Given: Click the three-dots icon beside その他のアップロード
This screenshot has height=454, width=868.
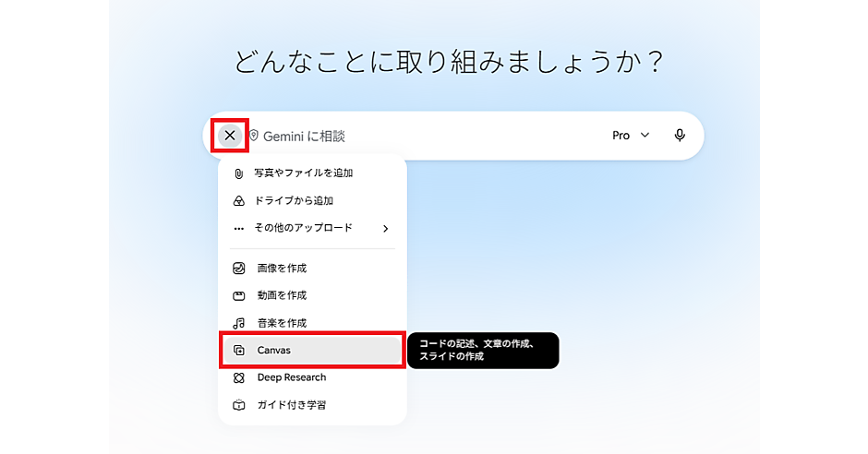Looking at the screenshot, I should [x=238, y=228].
